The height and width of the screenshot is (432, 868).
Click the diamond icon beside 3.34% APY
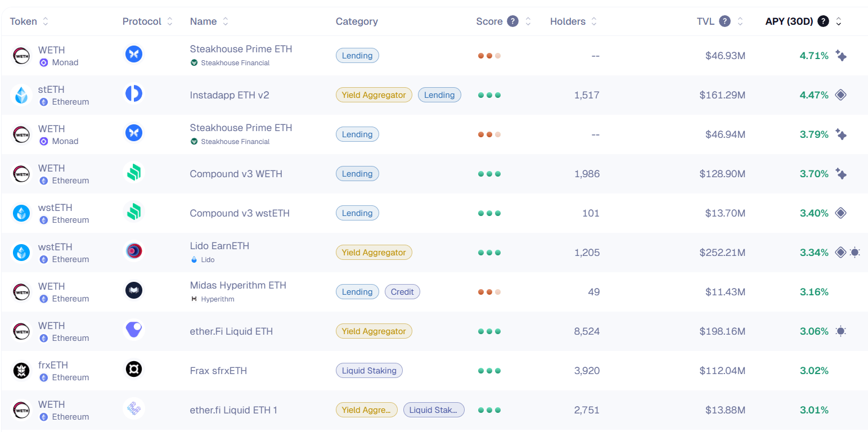tap(840, 253)
